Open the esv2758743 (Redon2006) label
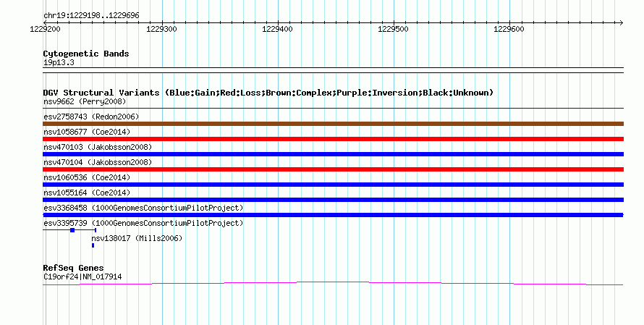This screenshot has height=325, width=644. (x=91, y=117)
